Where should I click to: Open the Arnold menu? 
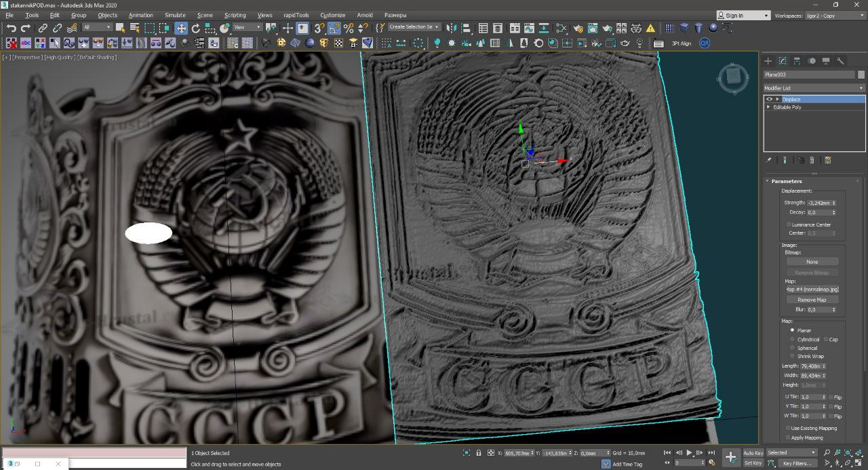point(365,15)
